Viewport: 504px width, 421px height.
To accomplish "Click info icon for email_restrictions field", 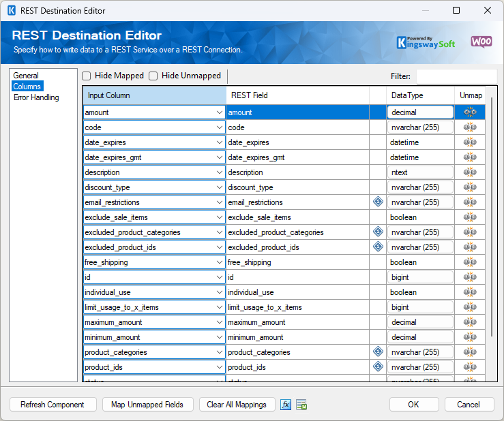I will coord(378,202).
